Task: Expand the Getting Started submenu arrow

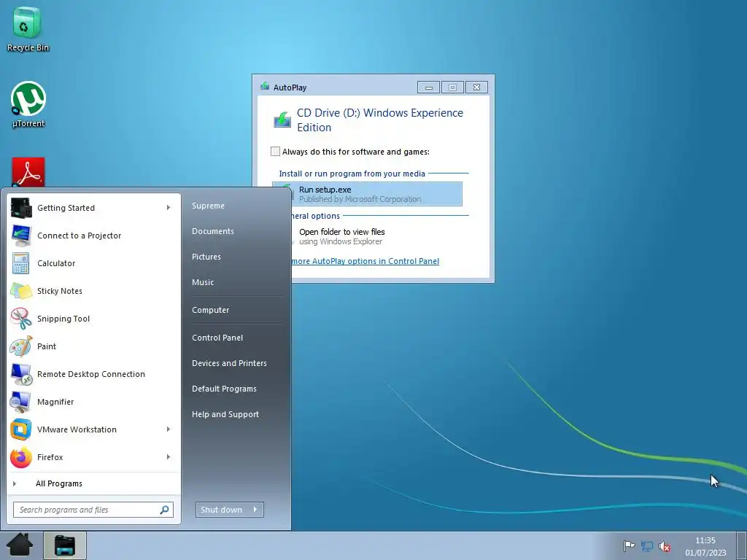Action: point(169,208)
